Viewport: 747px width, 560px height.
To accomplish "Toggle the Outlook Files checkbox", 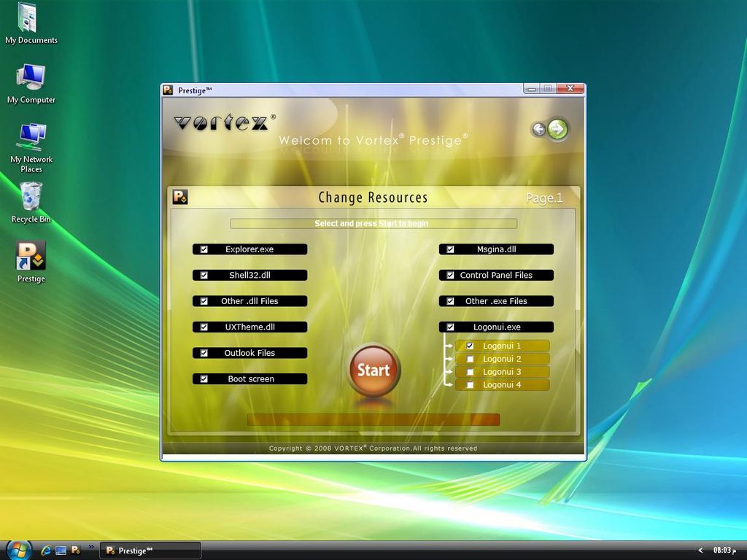I will click(x=204, y=353).
